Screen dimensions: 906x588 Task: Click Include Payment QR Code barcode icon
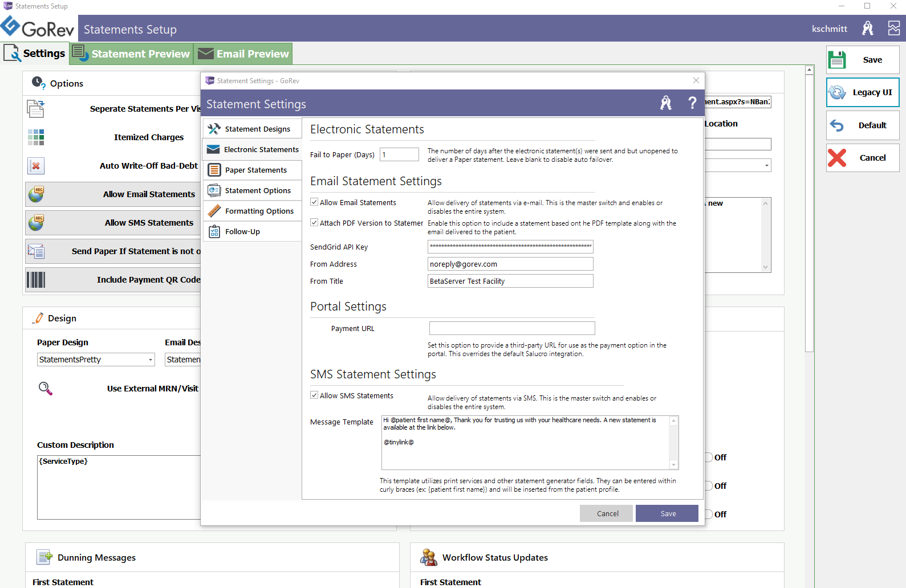[x=36, y=280]
